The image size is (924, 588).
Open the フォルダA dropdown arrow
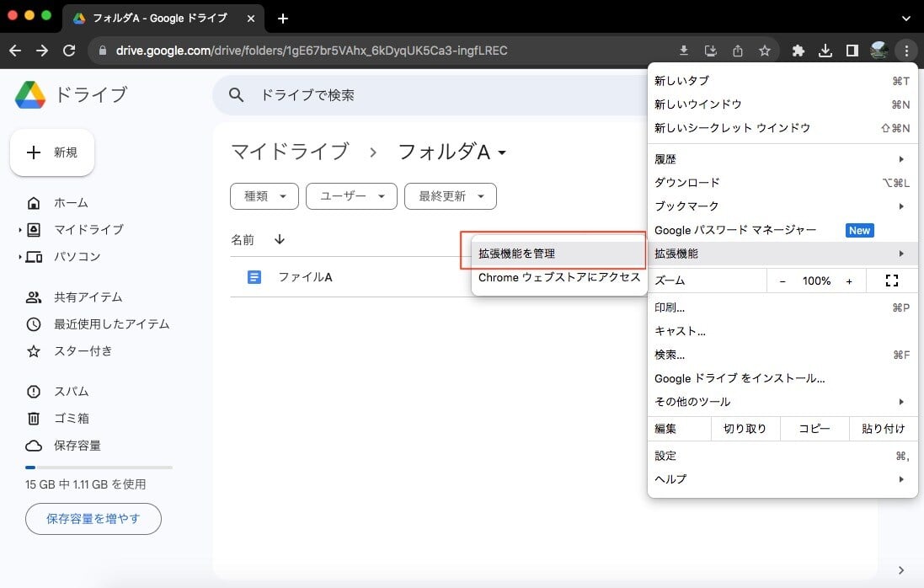[502, 152]
